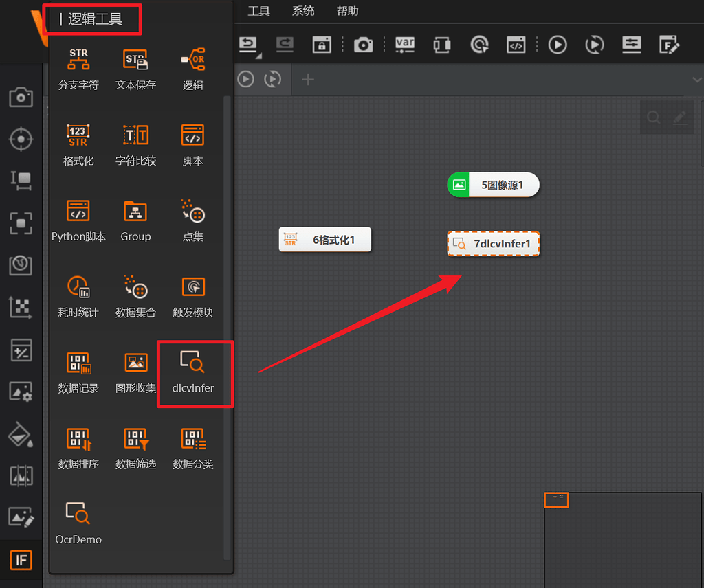Click the communication device toolbar icon
The height and width of the screenshot is (588, 704).
442,45
